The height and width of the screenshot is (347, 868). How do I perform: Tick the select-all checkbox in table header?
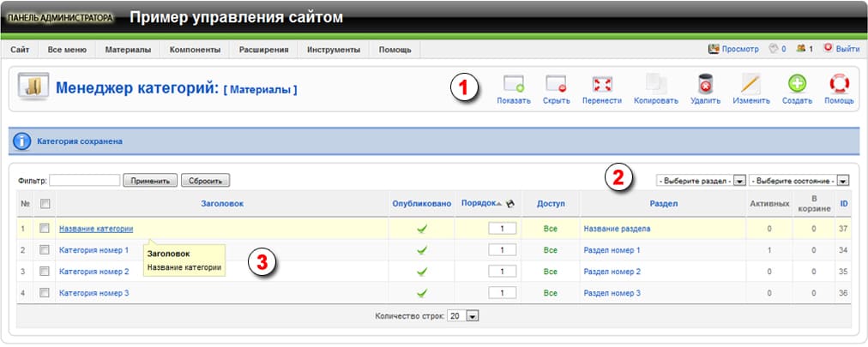tap(45, 204)
